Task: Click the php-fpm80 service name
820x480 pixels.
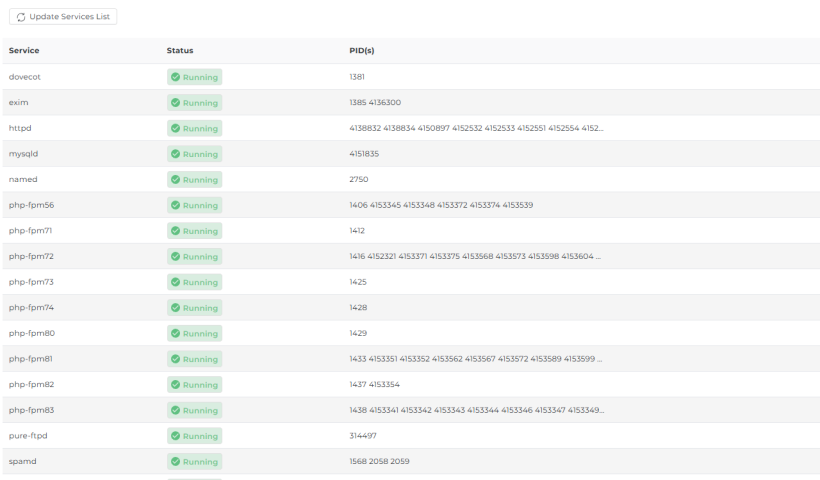Action: pyautogui.click(x=32, y=333)
